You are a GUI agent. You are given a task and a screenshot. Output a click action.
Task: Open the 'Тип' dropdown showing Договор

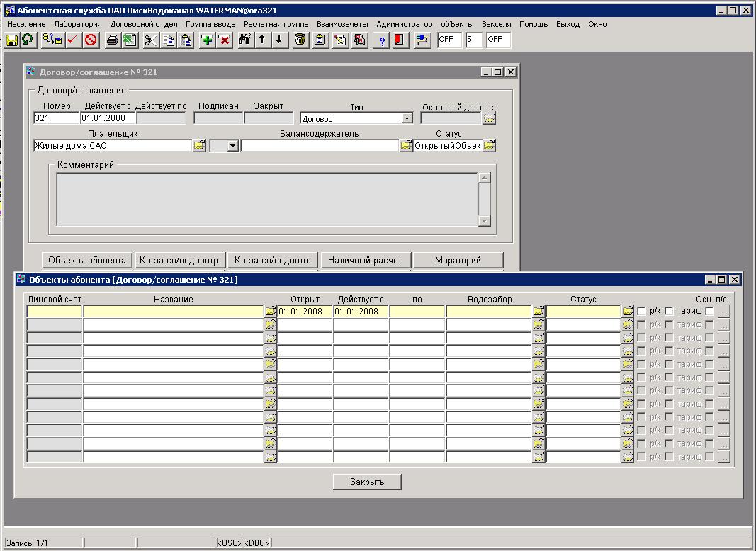pyautogui.click(x=407, y=118)
